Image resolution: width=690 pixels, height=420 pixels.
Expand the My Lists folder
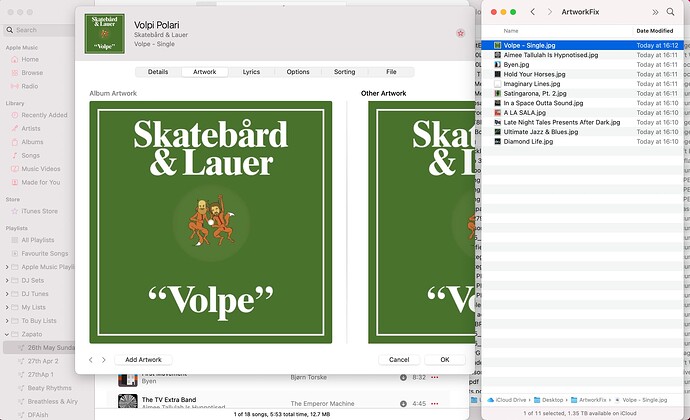(7, 307)
